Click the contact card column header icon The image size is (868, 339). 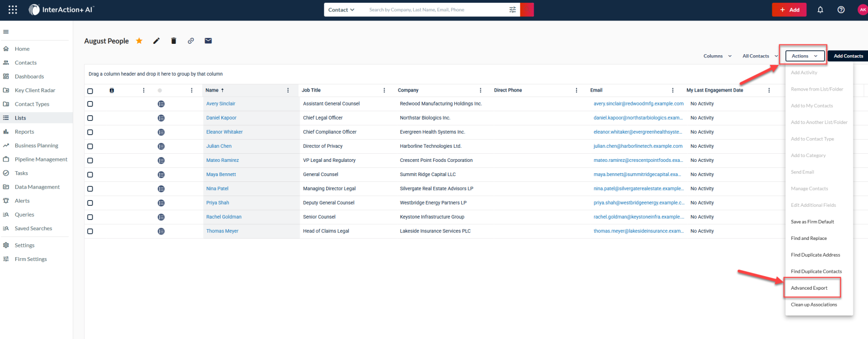[x=112, y=90]
